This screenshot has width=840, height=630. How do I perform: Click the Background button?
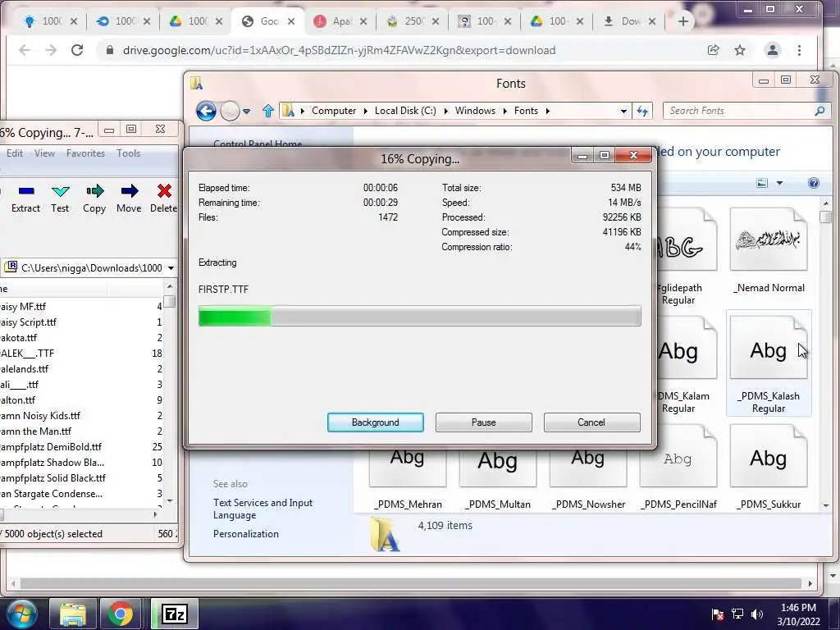[376, 422]
